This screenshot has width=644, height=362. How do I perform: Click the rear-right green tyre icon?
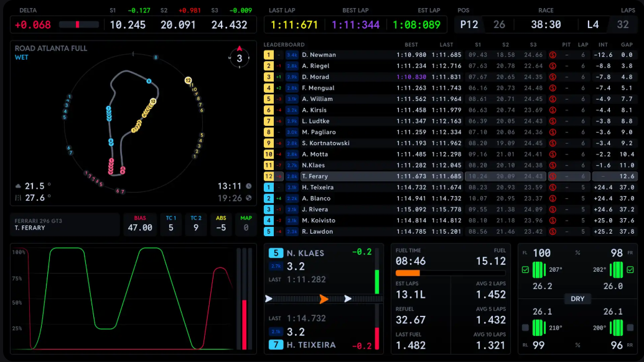tap(616, 327)
